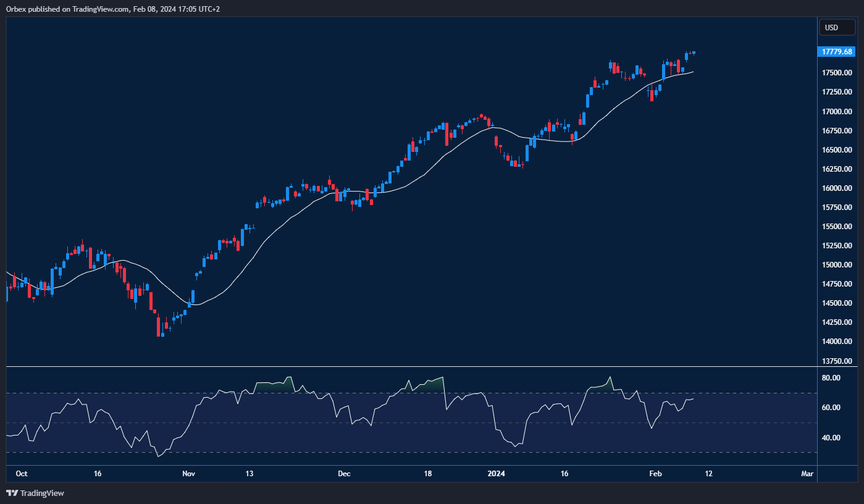Select the Nov label on time axis

[189, 474]
